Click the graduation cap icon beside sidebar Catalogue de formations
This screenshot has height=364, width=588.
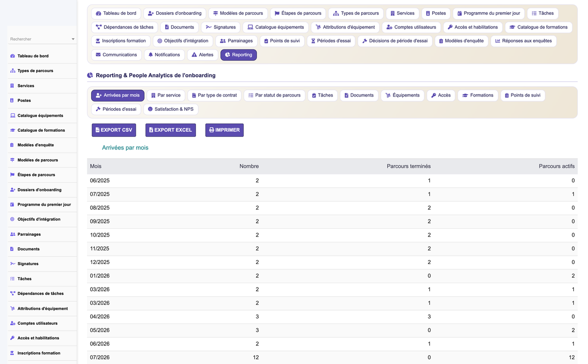(13, 130)
